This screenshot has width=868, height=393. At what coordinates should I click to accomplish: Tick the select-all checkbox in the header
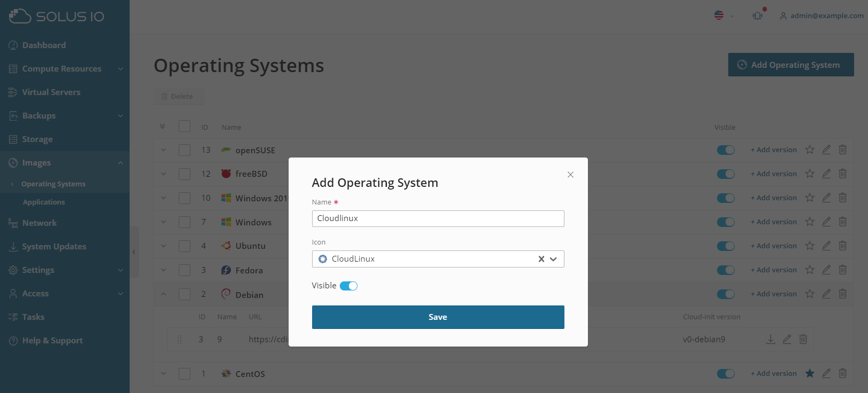(x=185, y=127)
